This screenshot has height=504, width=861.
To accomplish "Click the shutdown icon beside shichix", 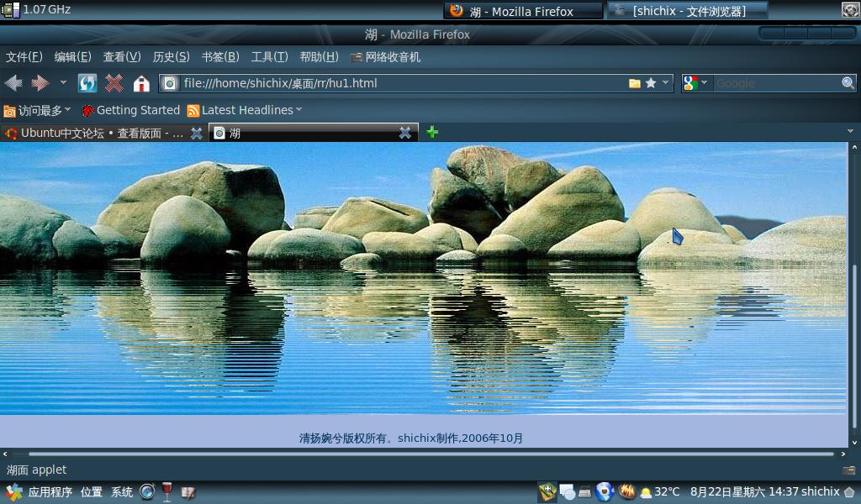I will [849, 492].
